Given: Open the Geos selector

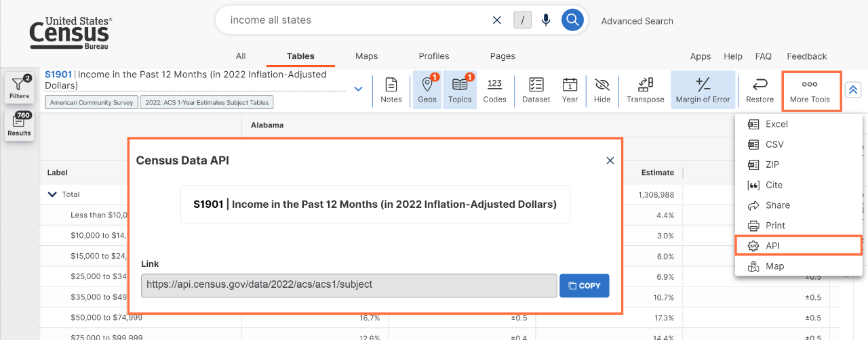Looking at the screenshot, I should click(427, 90).
